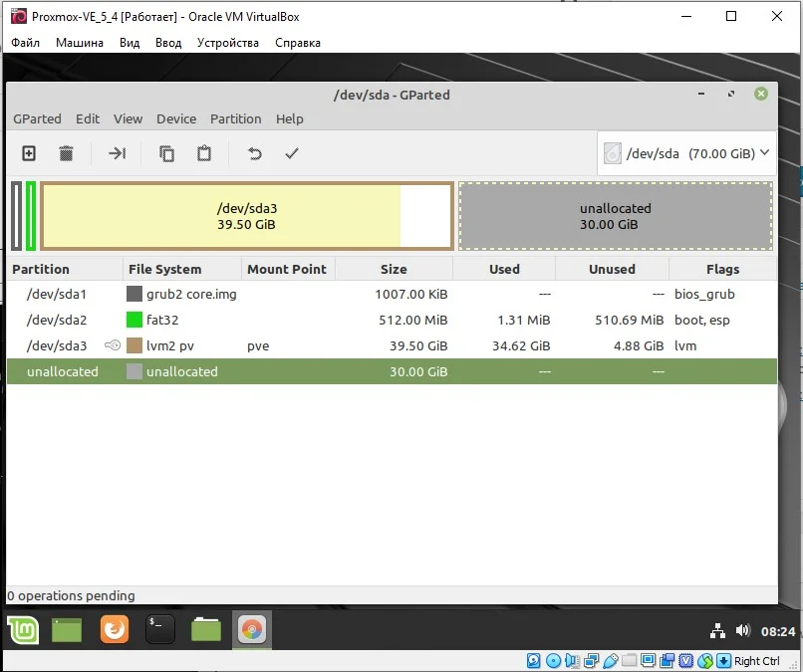
Task: Sort by the Partition column header
Action: (x=65, y=269)
